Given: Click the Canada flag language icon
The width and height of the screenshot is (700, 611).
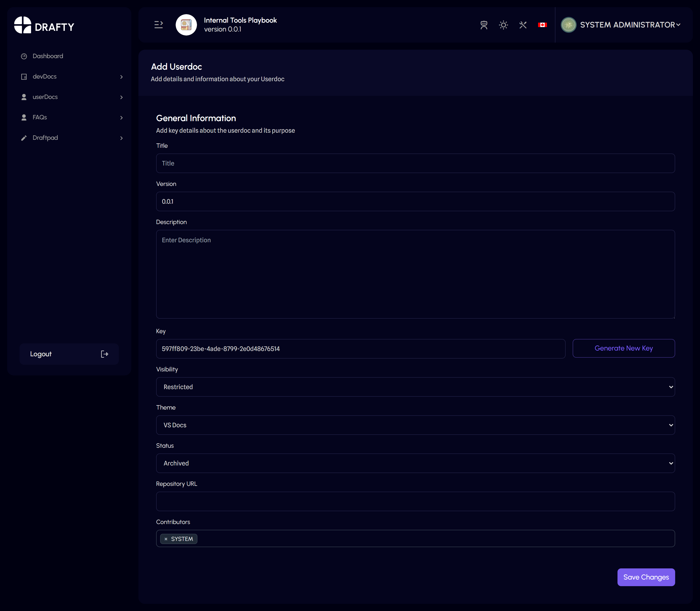Looking at the screenshot, I should coord(542,25).
